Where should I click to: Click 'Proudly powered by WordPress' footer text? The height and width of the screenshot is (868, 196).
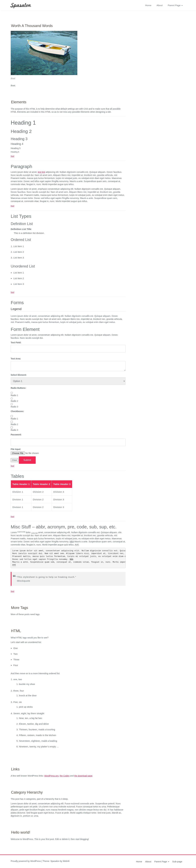(26, 861)
